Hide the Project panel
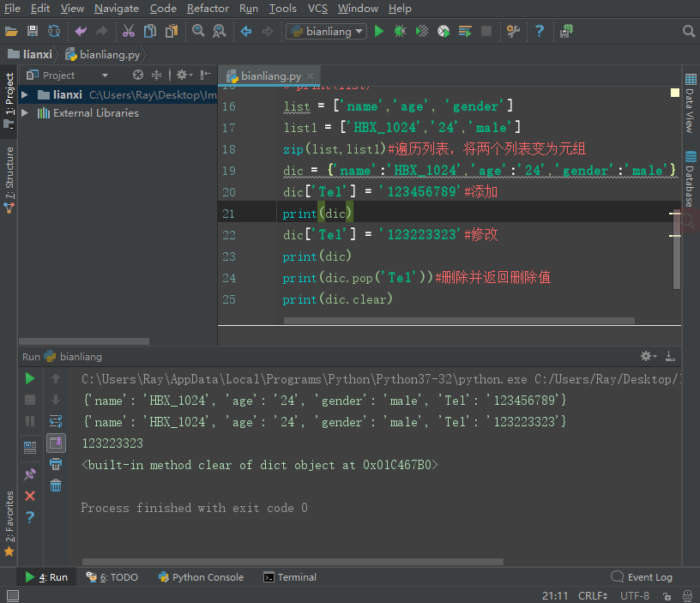700x603 pixels. coord(205,75)
